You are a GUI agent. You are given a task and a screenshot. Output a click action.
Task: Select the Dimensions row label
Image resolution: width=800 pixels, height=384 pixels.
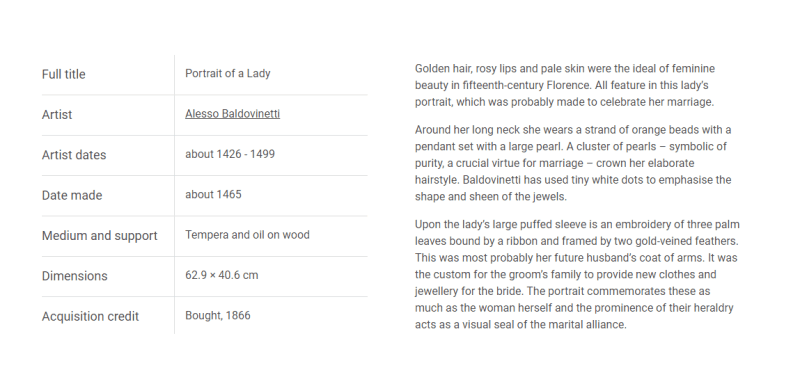click(74, 276)
